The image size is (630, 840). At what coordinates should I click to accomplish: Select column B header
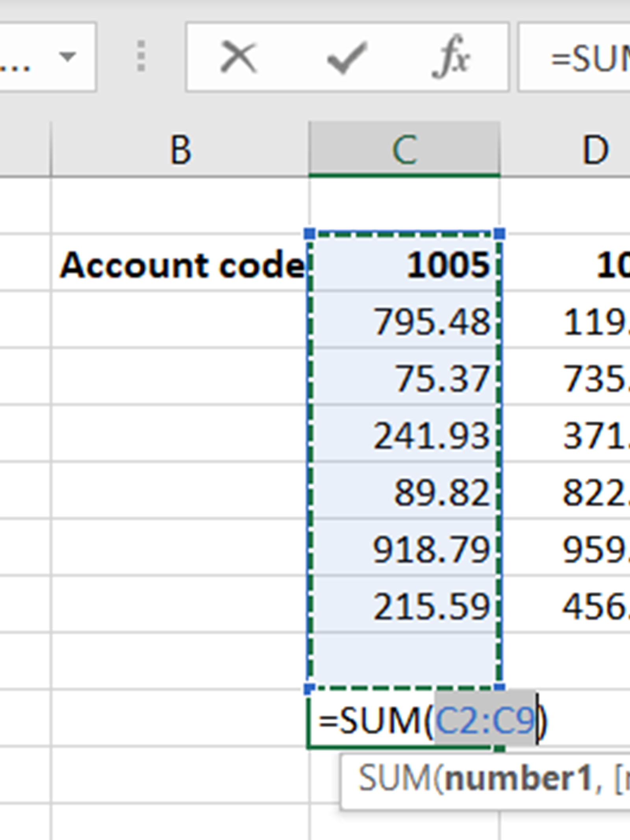(180, 150)
